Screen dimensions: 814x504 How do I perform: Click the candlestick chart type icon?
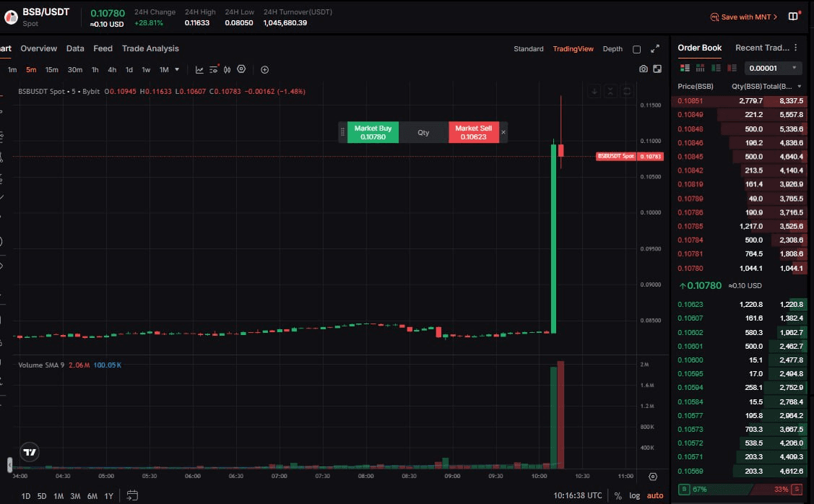pos(228,70)
